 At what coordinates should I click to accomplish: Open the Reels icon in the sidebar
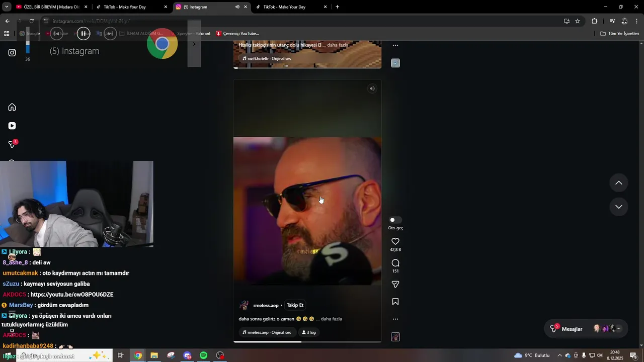(12, 126)
